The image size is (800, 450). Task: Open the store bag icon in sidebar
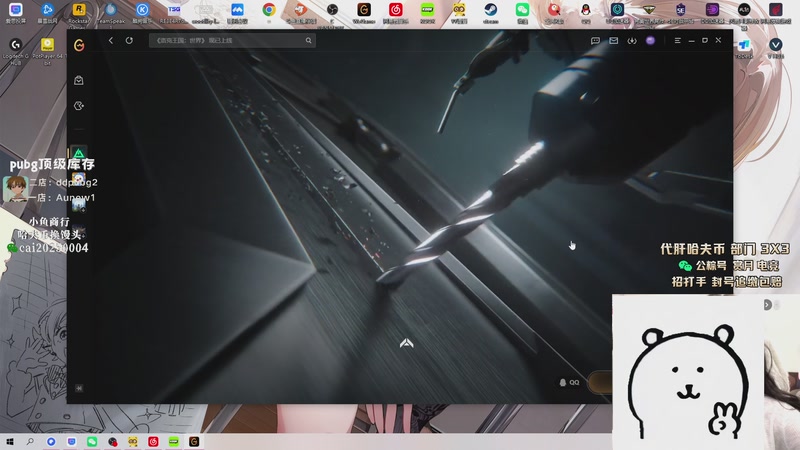(x=79, y=80)
